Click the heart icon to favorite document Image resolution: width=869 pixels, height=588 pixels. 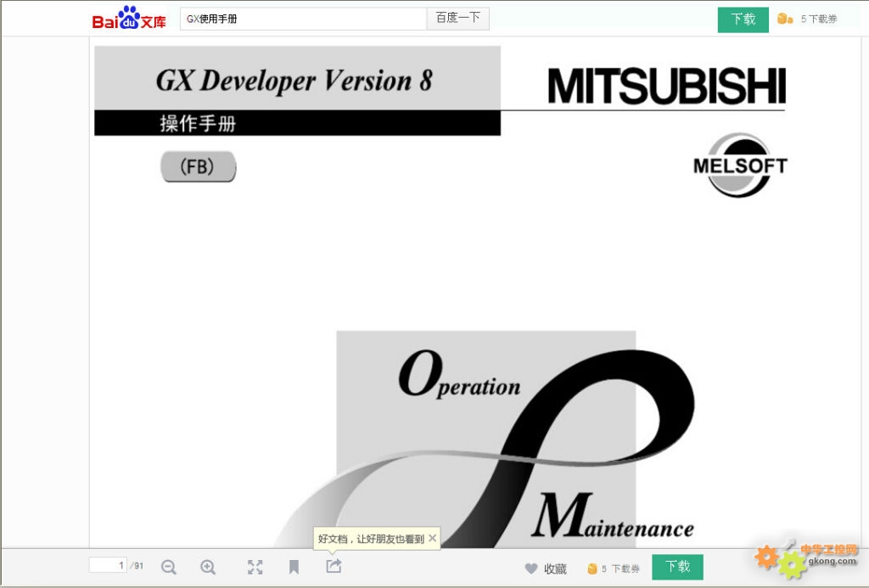click(531, 568)
